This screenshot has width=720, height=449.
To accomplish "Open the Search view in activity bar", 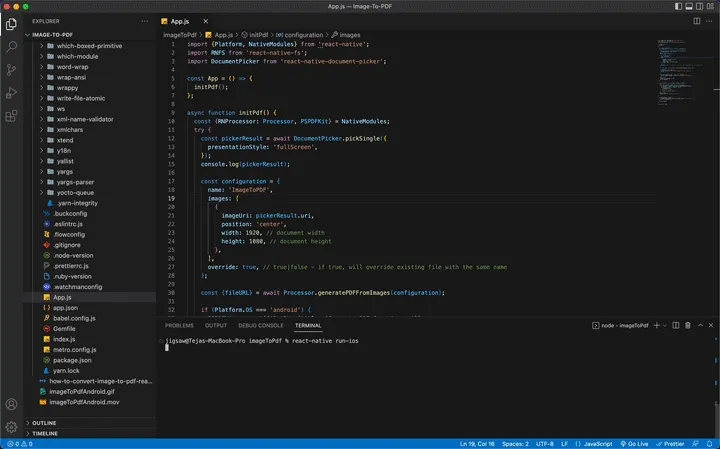I will [x=11, y=47].
